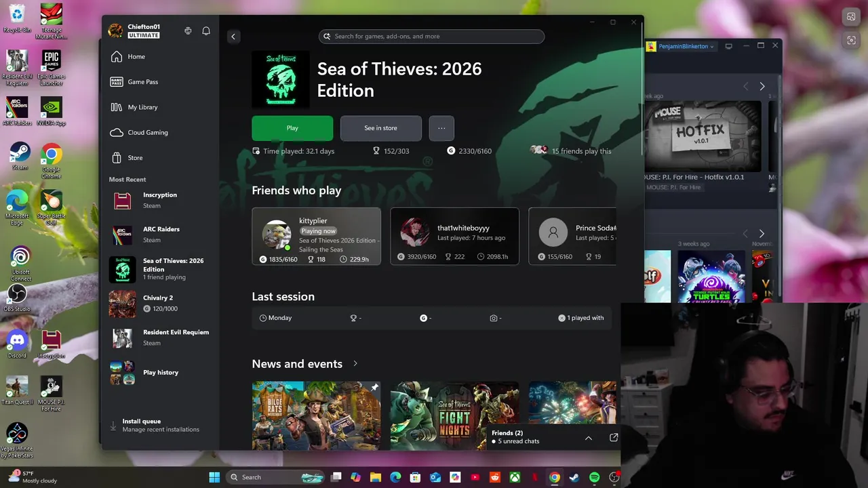Select Chivalry 2 in the Most Recent list
868x488 pixels.
[x=160, y=304]
